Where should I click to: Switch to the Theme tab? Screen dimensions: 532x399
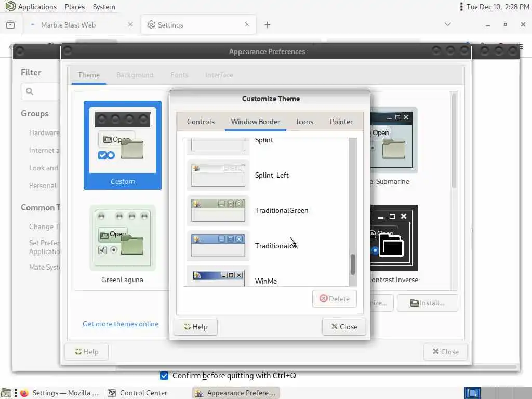[x=88, y=75]
